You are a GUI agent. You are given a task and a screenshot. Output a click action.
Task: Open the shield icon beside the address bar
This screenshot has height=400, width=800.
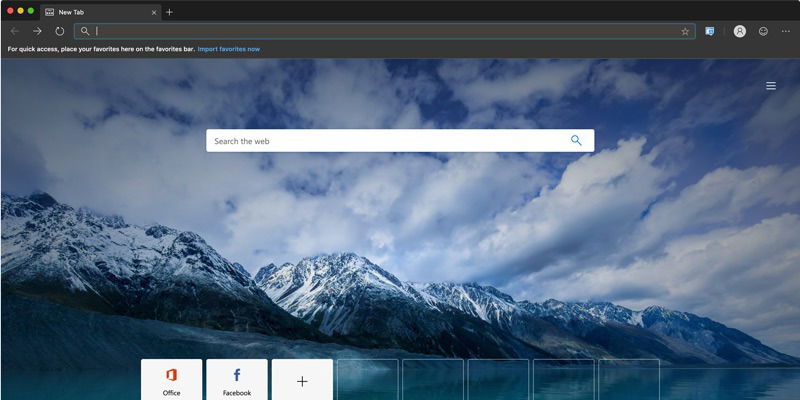[x=710, y=31]
